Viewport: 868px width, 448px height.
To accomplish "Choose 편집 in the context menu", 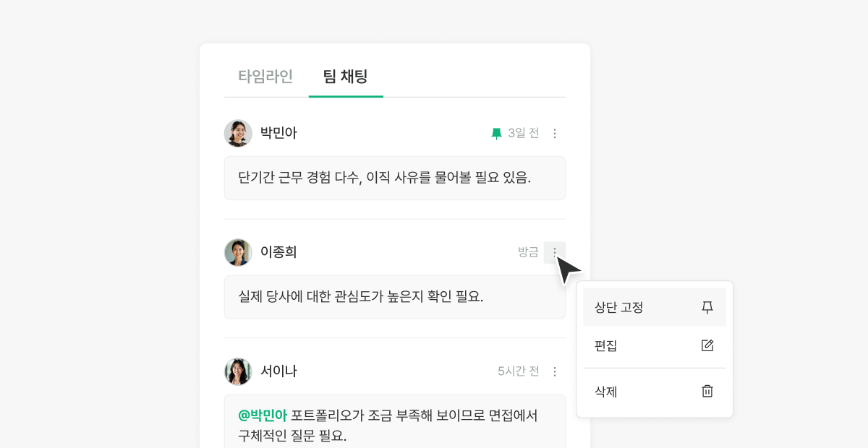I will pos(606,345).
